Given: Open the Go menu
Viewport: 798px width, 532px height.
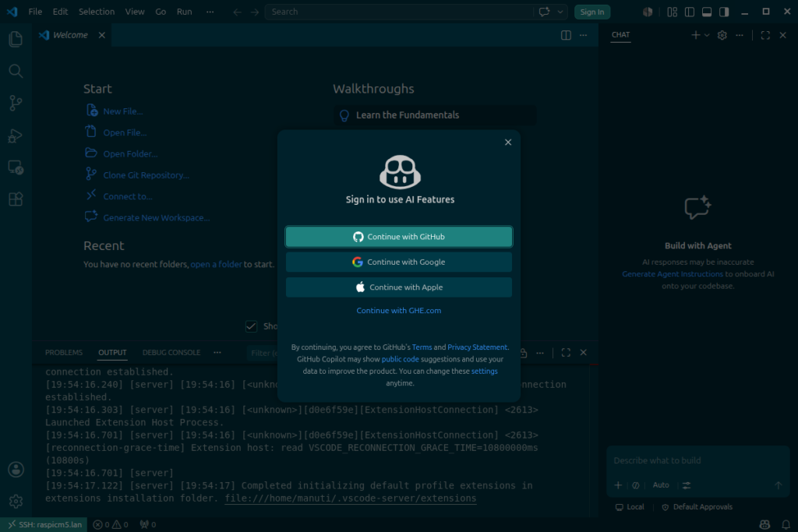Looking at the screenshot, I should (x=161, y=12).
